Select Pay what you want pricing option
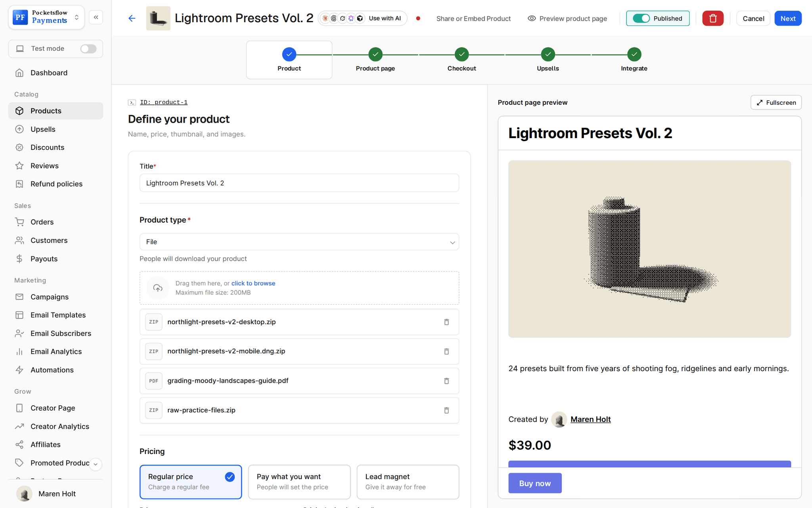812x508 pixels. (299, 482)
